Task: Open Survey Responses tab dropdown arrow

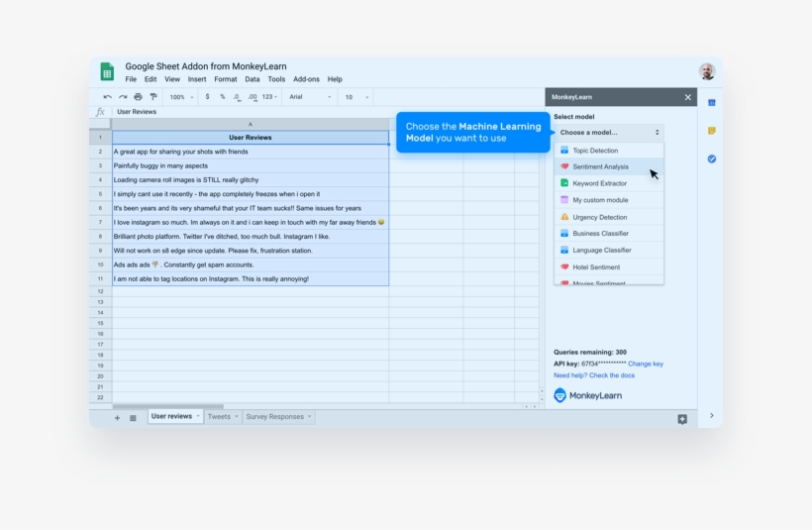Action: tap(310, 416)
